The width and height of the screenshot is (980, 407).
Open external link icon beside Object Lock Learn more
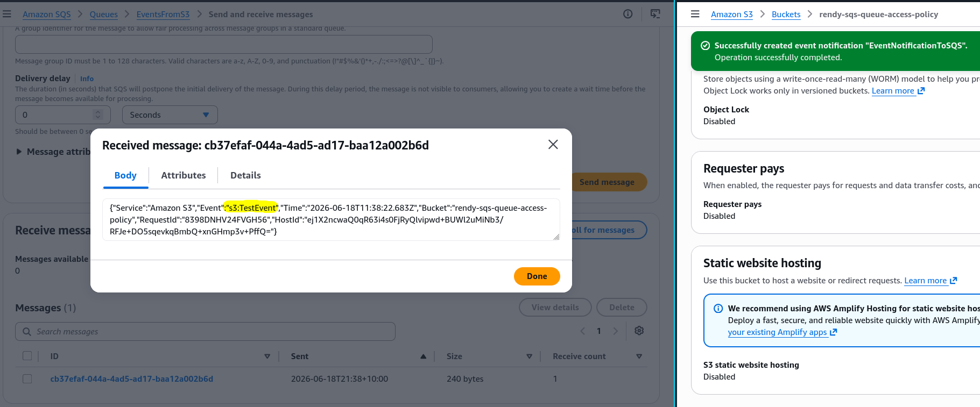pyautogui.click(x=921, y=91)
